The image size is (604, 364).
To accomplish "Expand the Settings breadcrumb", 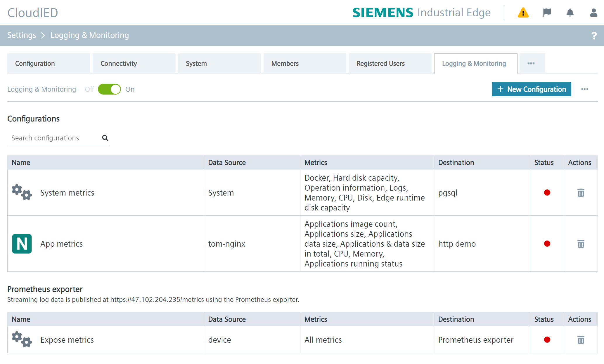I will (21, 35).
